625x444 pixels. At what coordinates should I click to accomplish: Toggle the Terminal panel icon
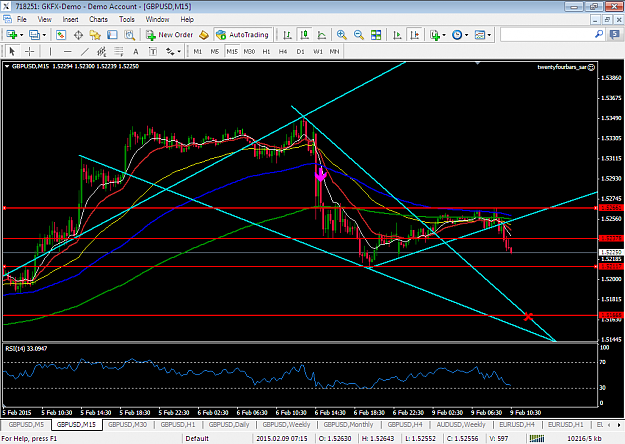point(112,35)
